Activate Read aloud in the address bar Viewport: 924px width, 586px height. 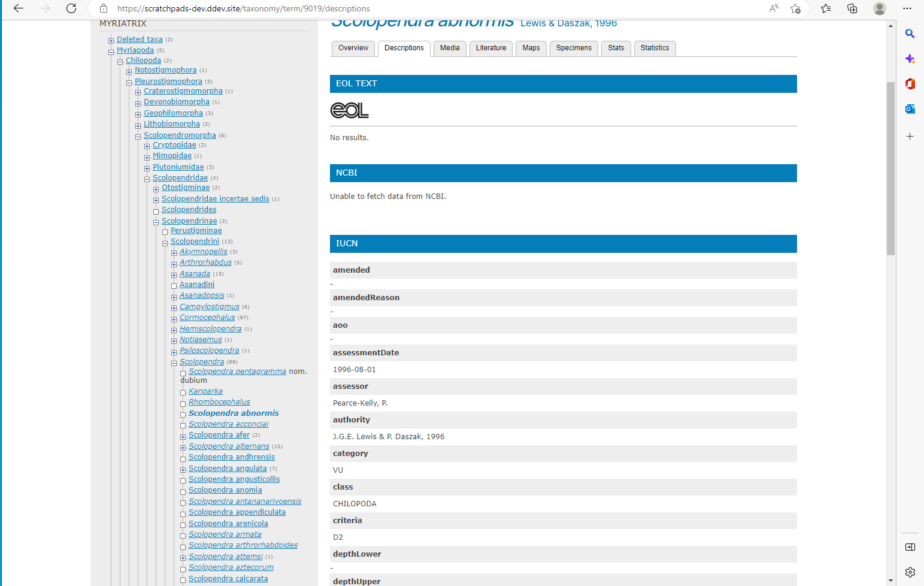[773, 9]
